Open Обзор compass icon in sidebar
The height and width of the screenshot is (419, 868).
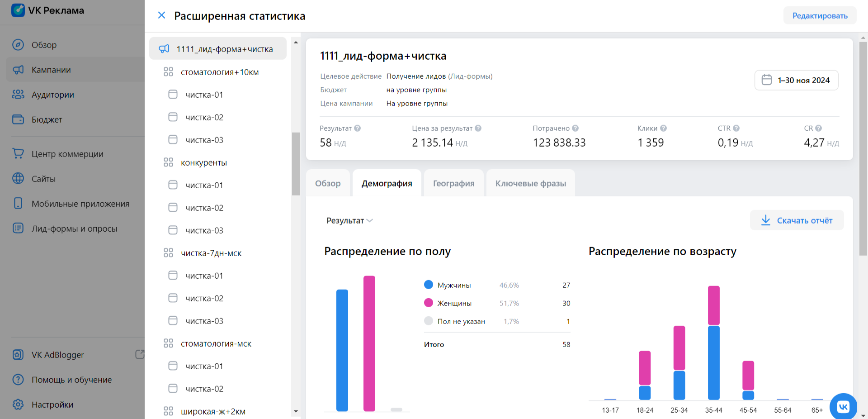click(18, 45)
